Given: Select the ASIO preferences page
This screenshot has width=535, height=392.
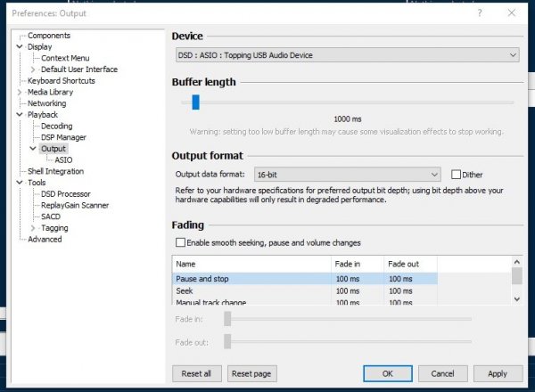Looking at the screenshot, I should click(63, 160).
